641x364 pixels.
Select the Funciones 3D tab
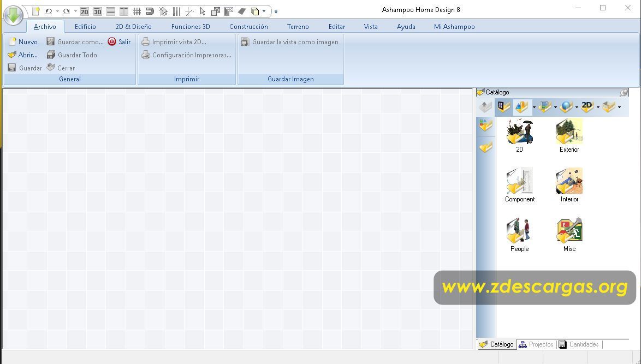coord(191,27)
